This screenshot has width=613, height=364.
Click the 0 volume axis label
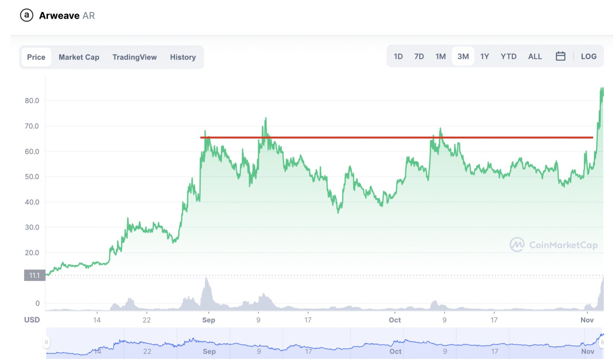click(37, 303)
